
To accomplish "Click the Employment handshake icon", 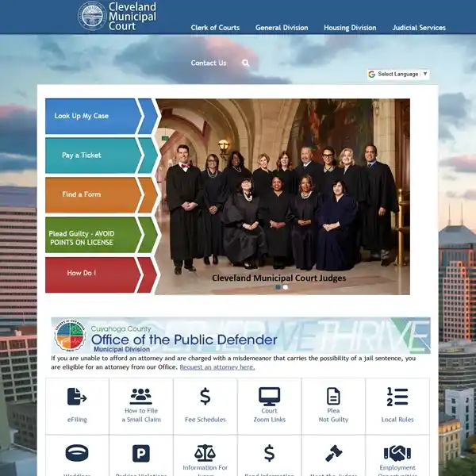I will pyautogui.click(x=397, y=453).
